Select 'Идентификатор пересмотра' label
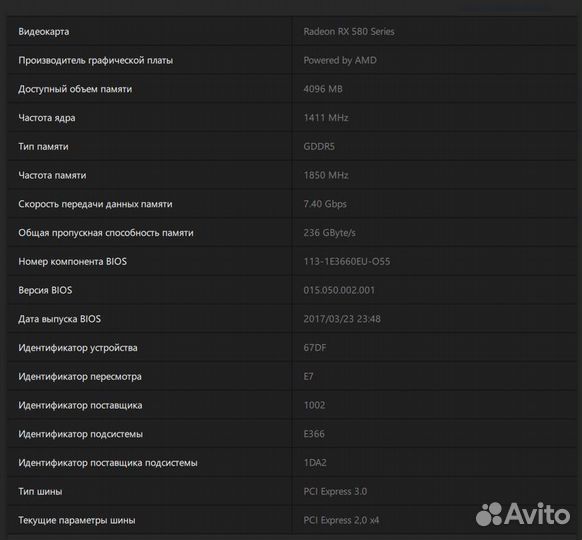 80,377
